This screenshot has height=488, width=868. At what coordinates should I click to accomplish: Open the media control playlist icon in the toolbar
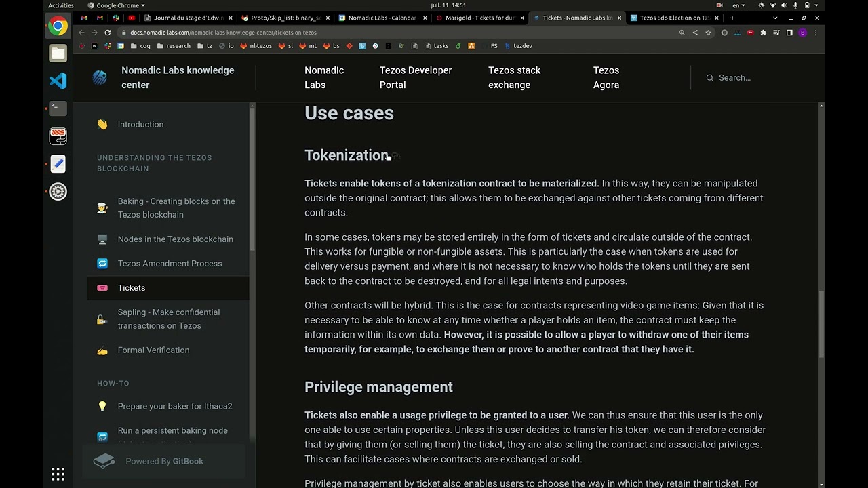[776, 33]
